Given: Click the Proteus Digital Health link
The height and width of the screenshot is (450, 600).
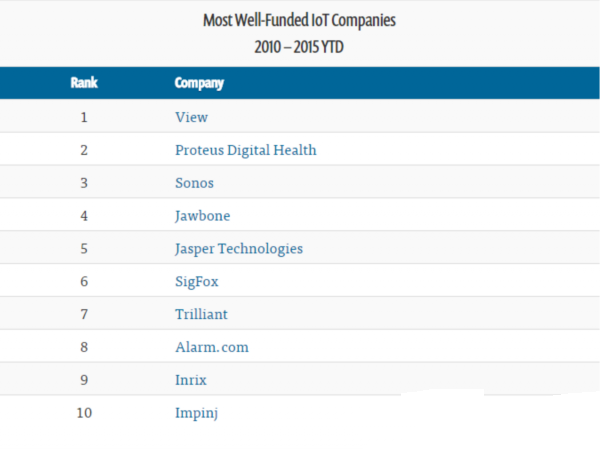Looking at the screenshot, I should (x=245, y=150).
